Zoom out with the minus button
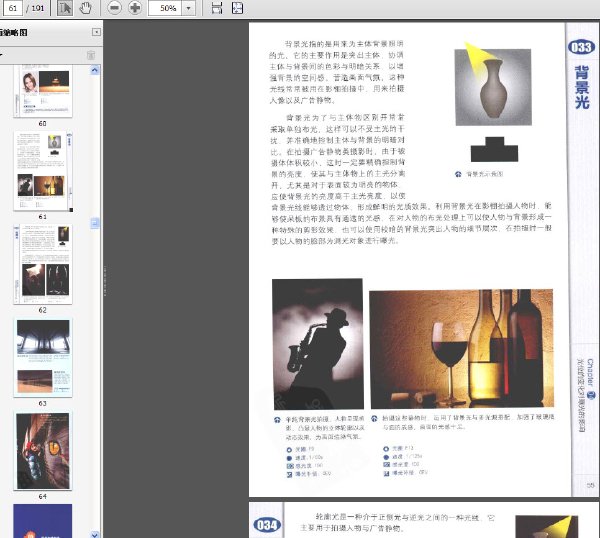600x538 pixels. point(114,8)
